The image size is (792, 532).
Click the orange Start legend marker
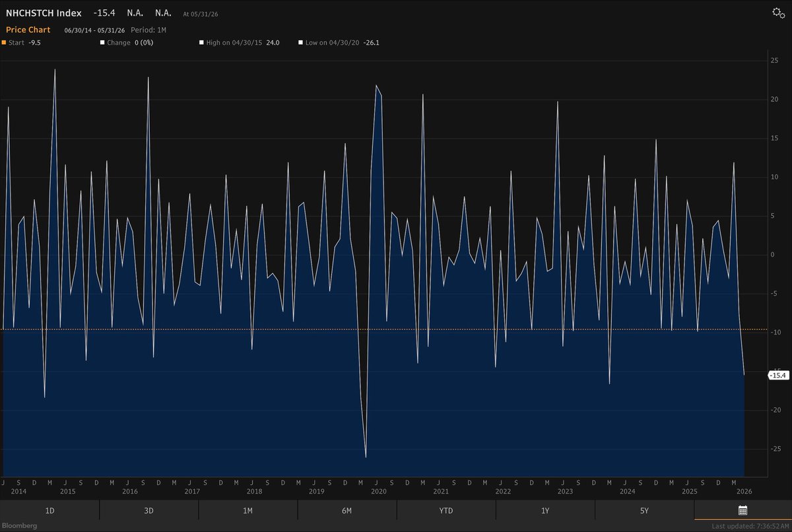coord(3,43)
